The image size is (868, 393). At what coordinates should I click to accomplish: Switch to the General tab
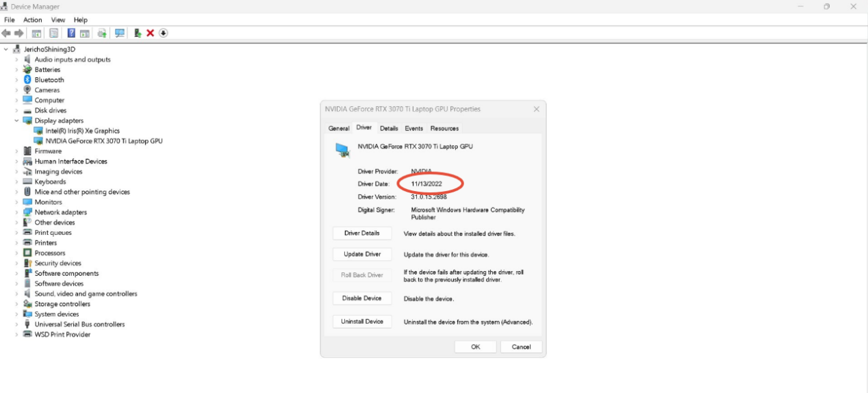(339, 129)
